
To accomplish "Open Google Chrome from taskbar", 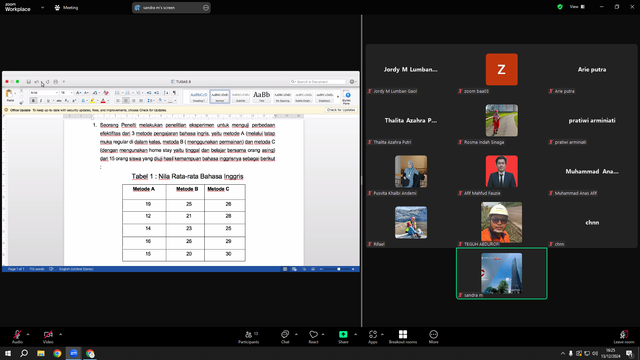I will (x=57, y=353).
